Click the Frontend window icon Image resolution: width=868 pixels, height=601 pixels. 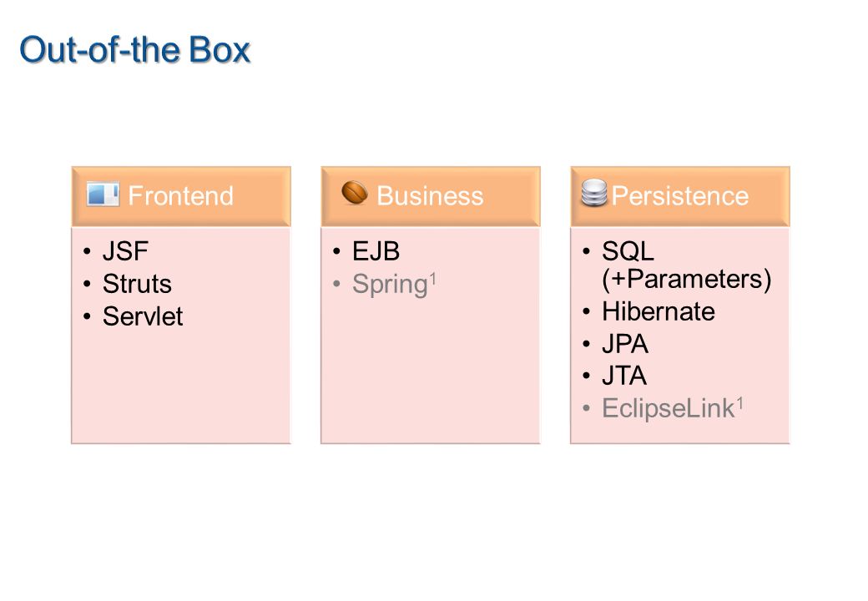tap(103, 194)
